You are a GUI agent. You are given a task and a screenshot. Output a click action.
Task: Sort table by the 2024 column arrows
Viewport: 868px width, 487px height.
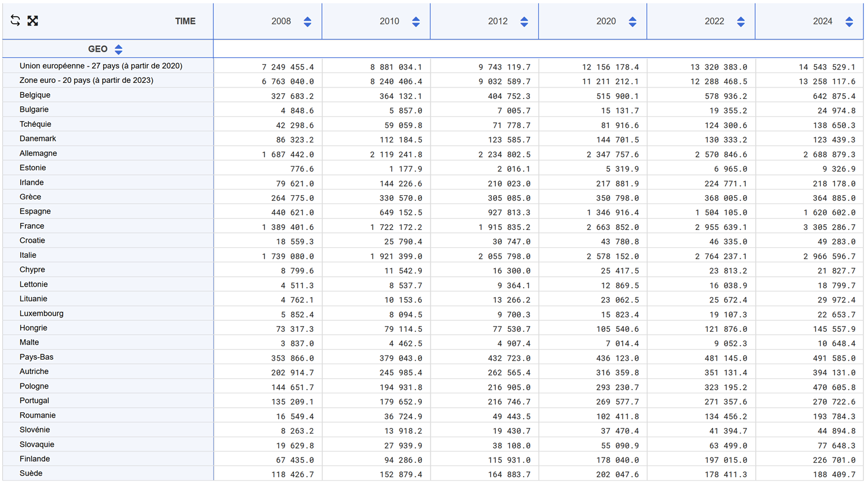tap(849, 21)
